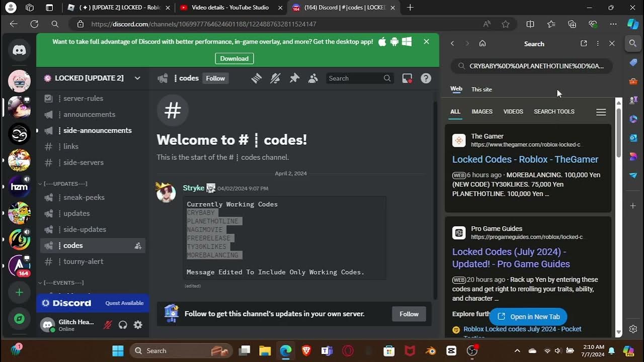Screen dimensions: 644x362
Task: Open the hzm server icon
Action: (x=19, y=187)
